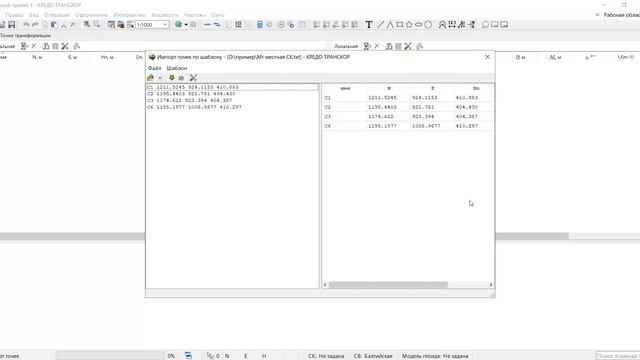Click table cell 1174.622 in N column
Screen dimensions: 640x360
pos(389,116)
